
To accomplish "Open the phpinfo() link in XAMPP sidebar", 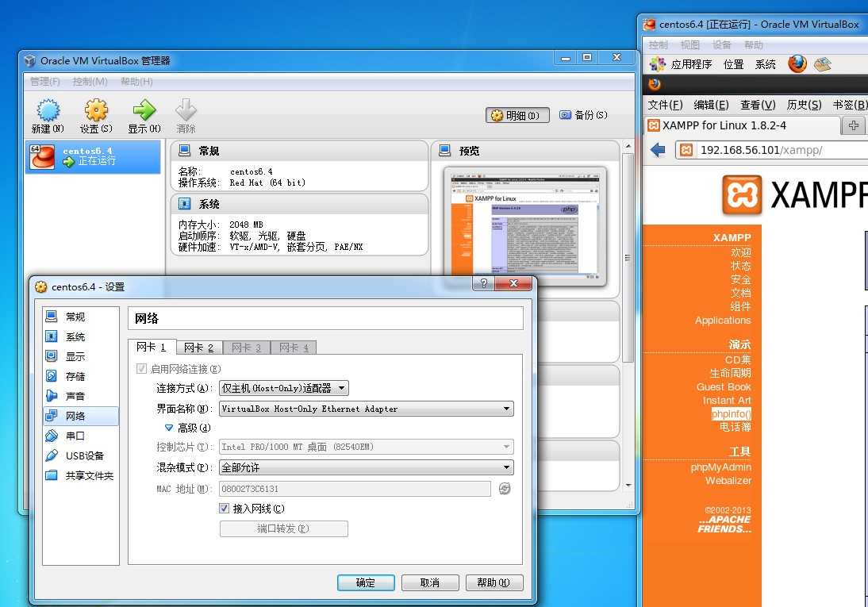I will 732,413.
